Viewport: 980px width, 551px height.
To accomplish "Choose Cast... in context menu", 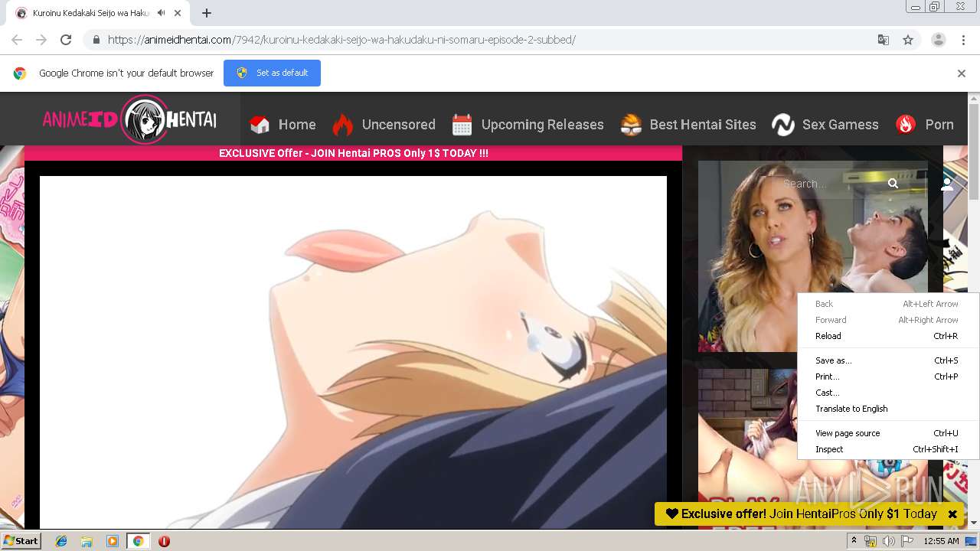I will pyautogui.click(x=887, y=393).
